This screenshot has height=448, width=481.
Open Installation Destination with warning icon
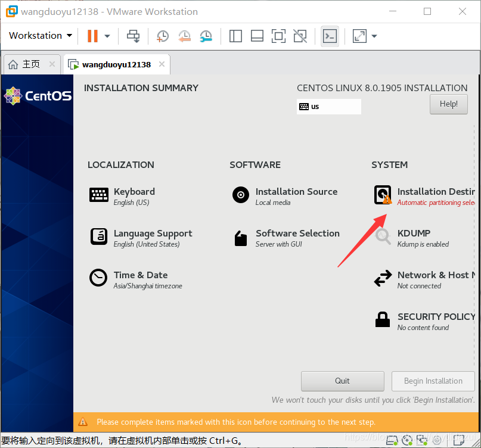tap(424, 196)
